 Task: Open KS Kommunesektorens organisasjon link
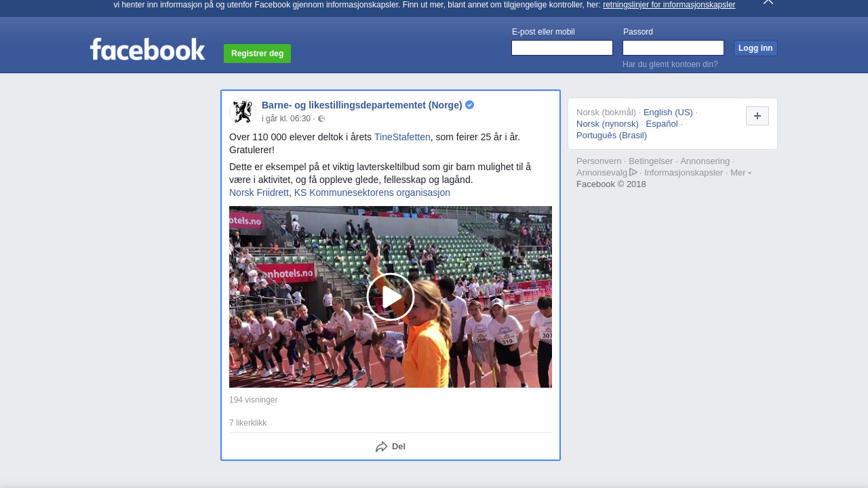pos(372,192)
